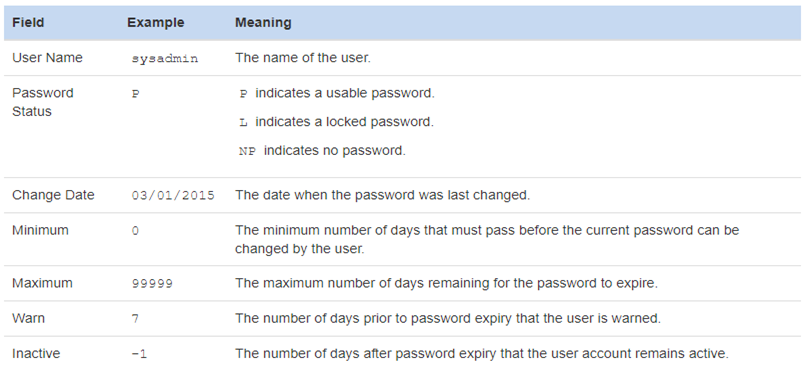Select the Password Status field cell
808x383 pixels.
43,102
